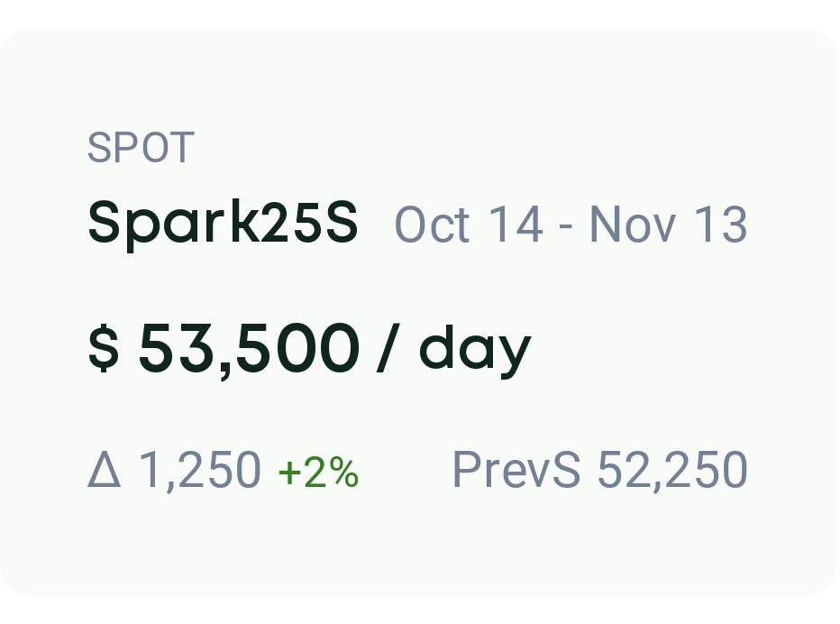Screen dimensions: 840x624
Task: Select the Oct 14 - Nov 13 date range
Action: click(x=571, y=225)
